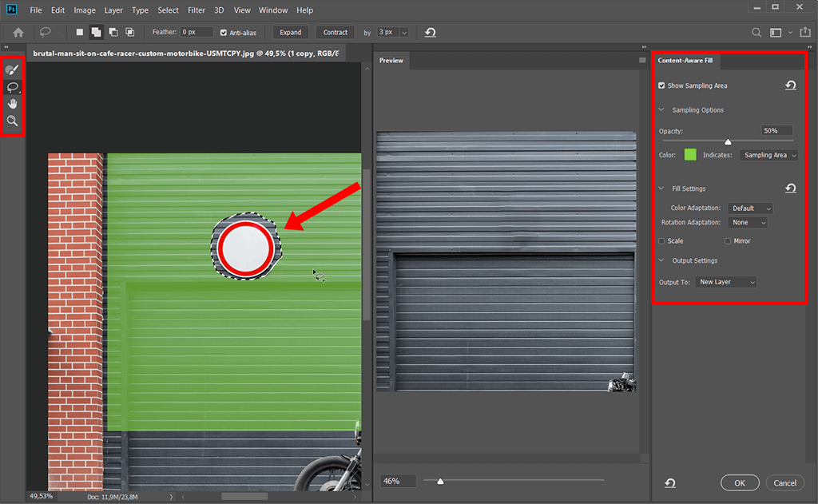Click the green sampling Color swatch
Screen dimensions: 818x504
(x=689, y=155)
